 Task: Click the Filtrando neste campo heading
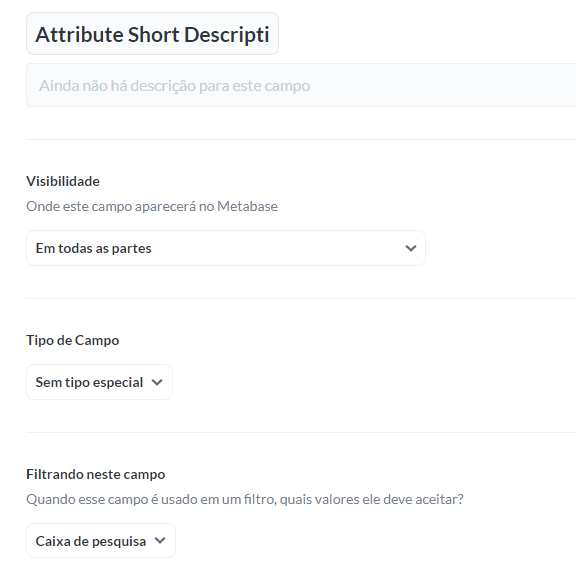(96, 474)
